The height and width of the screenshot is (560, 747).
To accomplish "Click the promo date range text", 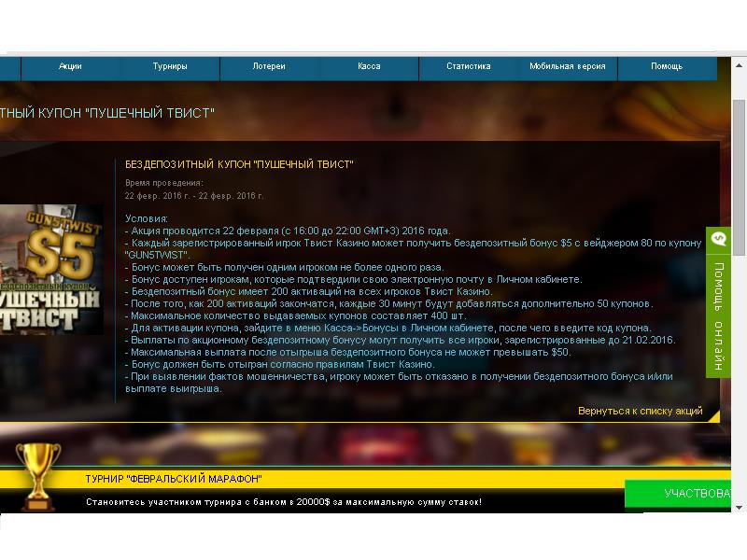I will pos(194,196).
